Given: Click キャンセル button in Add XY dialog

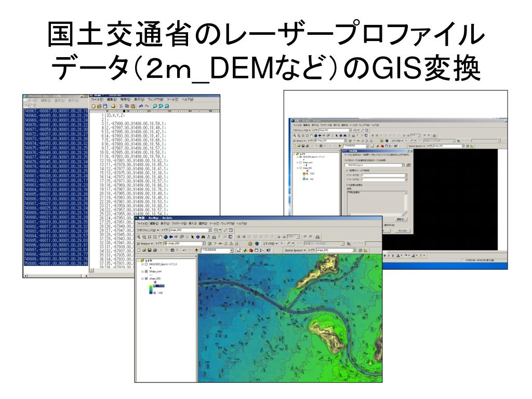Looking at the screenshot, I should [x=403, y=231].
